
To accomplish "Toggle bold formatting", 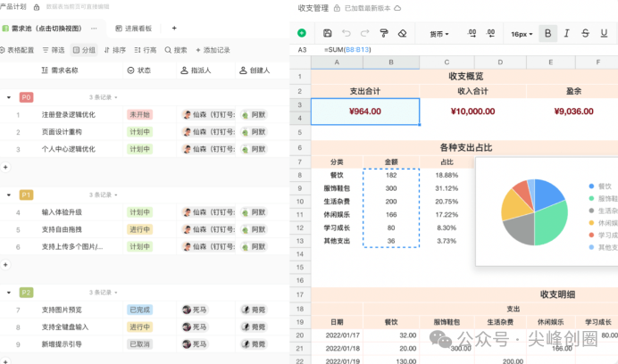I will click(547, 34).
